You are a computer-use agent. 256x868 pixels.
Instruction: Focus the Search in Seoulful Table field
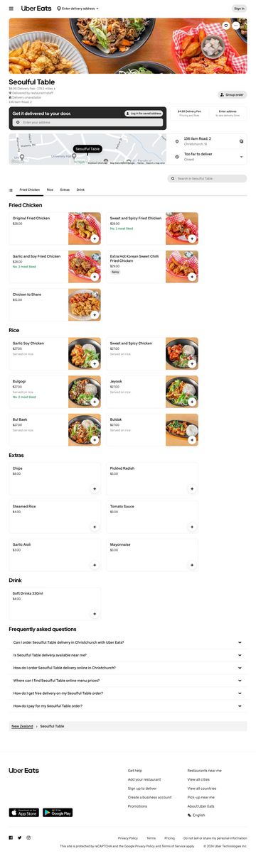coord(208,179)
